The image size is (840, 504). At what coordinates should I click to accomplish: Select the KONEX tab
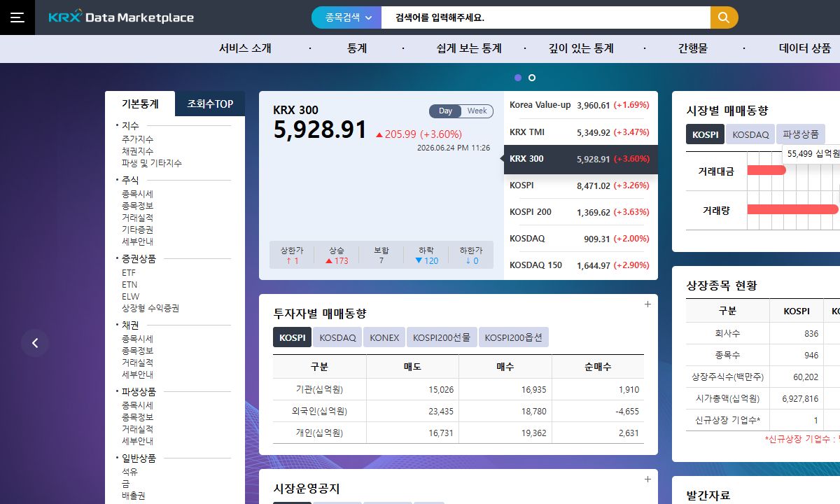tap(384, 337)
